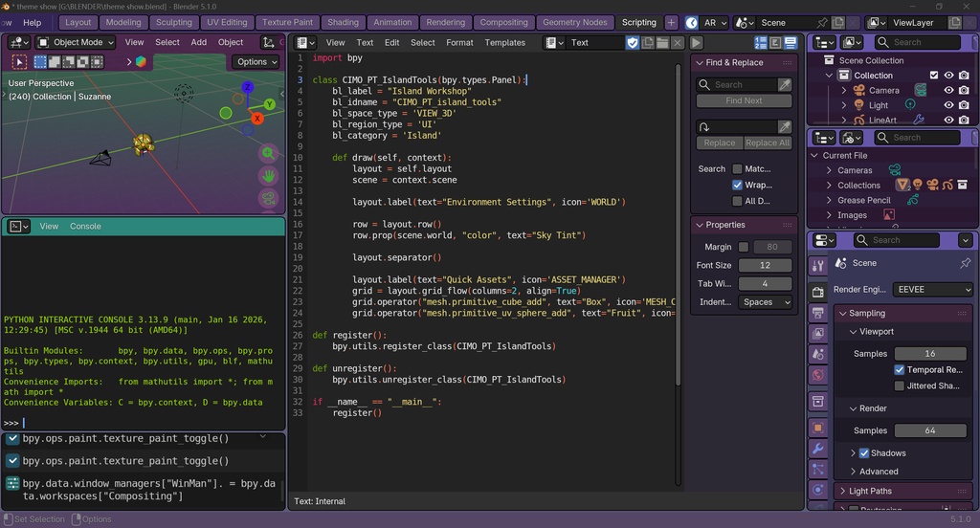The image size is (980, 528).
Task: Adjust the Font Size field showing 12
Action: click(765, 266)
